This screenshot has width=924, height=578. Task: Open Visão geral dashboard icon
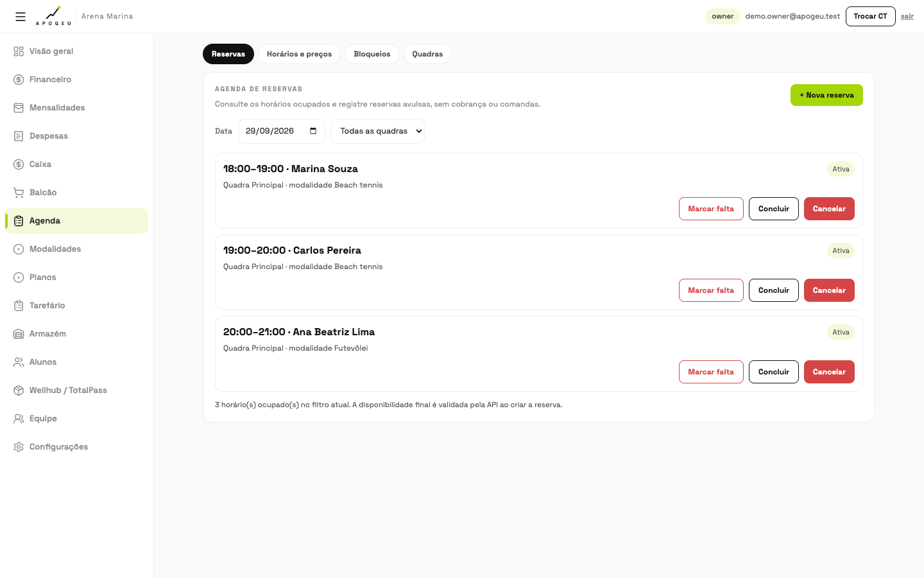[19, 51]
